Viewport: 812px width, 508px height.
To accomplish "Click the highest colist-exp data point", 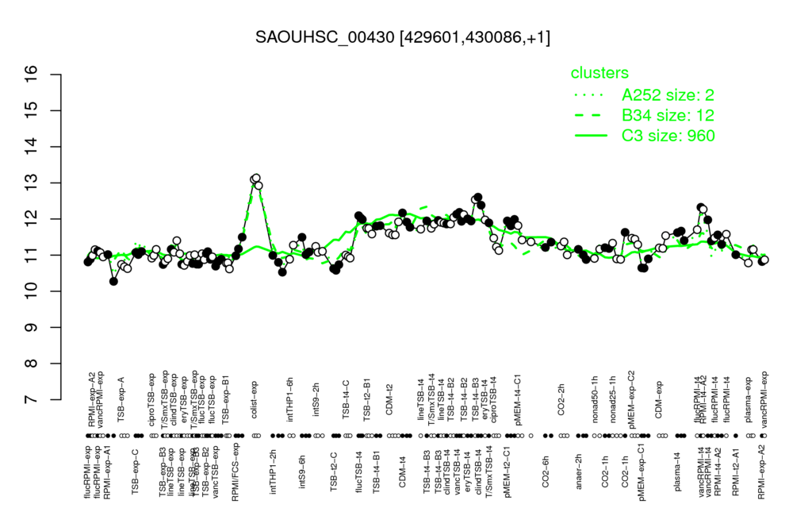I will pos(256,178).
